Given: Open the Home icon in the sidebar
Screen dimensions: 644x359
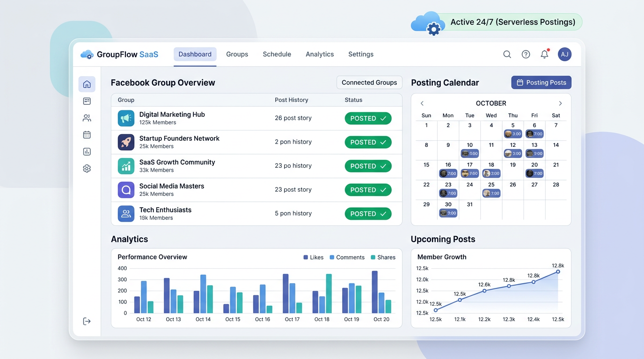Looking at the screenshot, I should [x=87, y=84].
